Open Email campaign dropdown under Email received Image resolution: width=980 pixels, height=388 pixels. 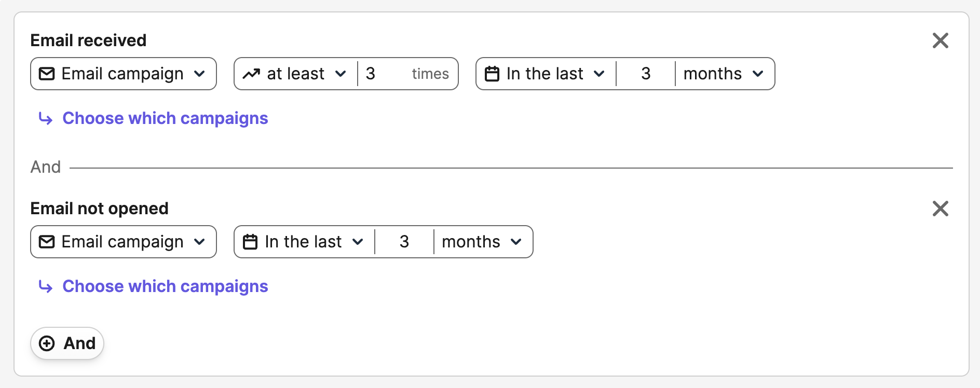click(124, 74)
